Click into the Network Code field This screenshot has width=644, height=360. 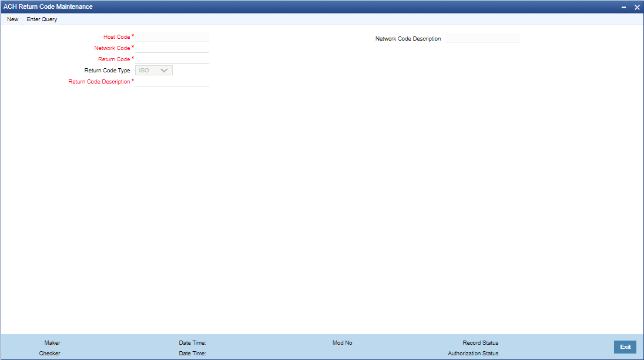(172, 48)
